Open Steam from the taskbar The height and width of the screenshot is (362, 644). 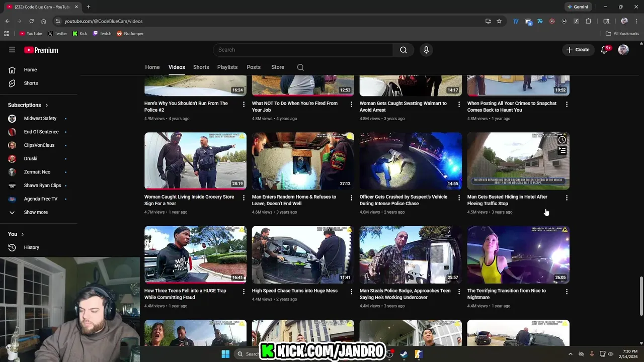[404, 354]
